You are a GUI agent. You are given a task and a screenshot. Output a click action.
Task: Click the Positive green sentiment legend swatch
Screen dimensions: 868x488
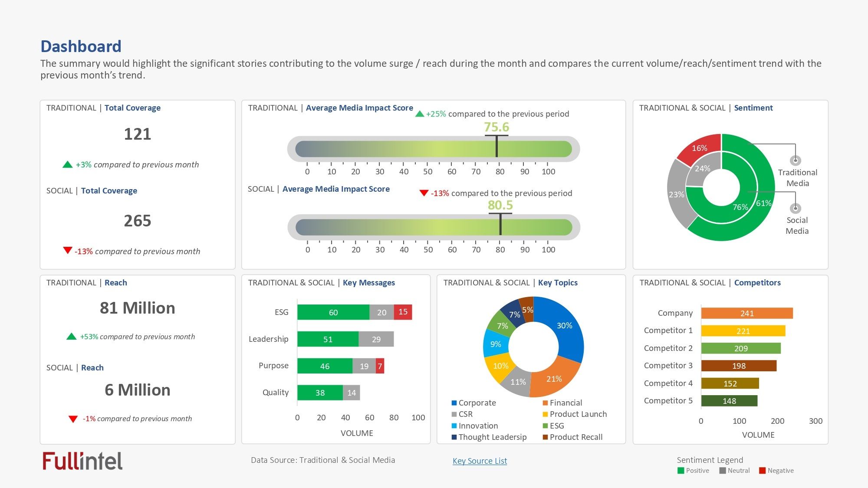point(681,471)
